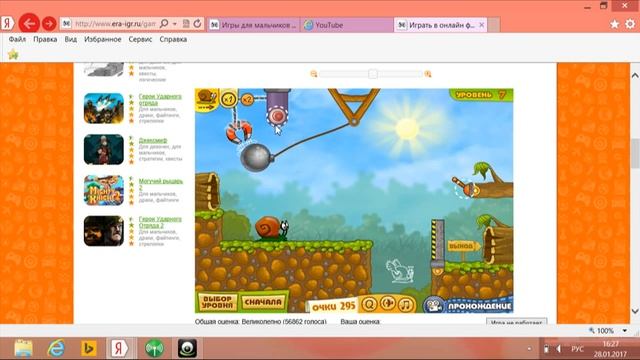Open Internet Explorer from taskbar
The height and width of the screenshot is (360, 640).
point(56,348)
